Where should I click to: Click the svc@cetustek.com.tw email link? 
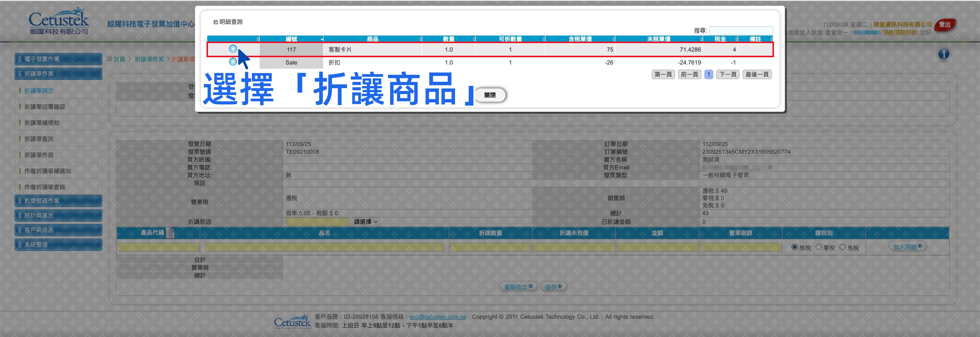[438, 317]
